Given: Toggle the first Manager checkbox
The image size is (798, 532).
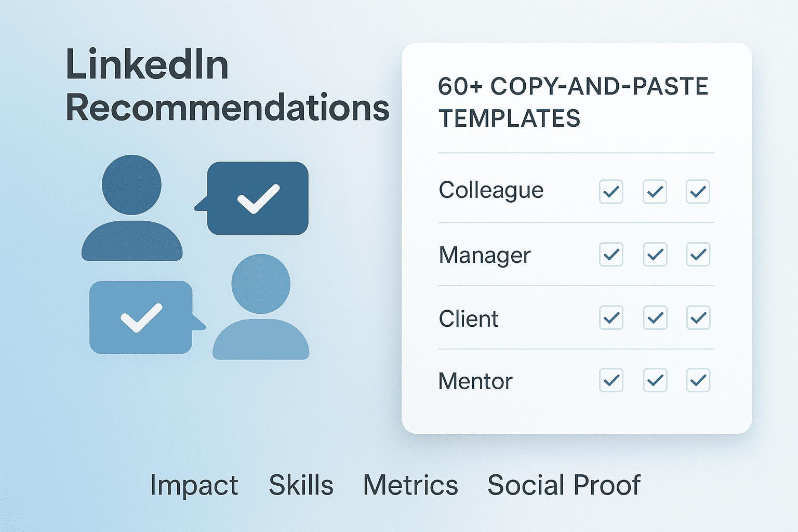Looking at the screenshot, I should pyautogui.click(x=611, y=255).
